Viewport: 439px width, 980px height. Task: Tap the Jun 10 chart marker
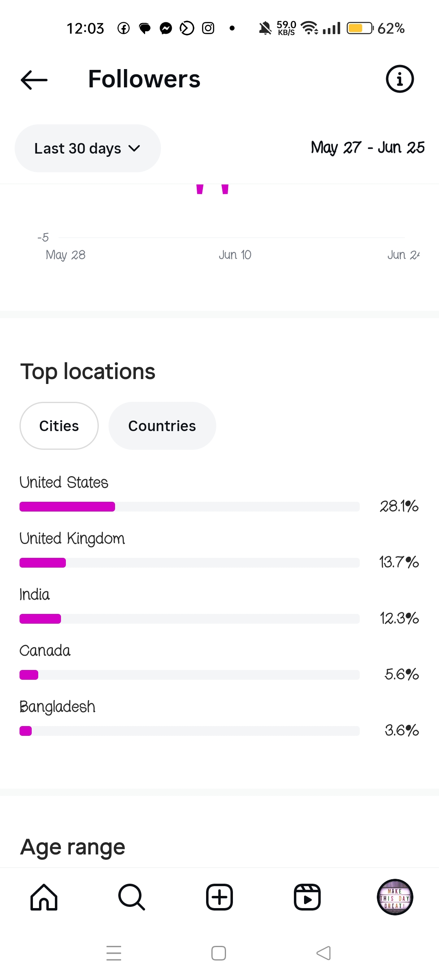coord(235,255)
